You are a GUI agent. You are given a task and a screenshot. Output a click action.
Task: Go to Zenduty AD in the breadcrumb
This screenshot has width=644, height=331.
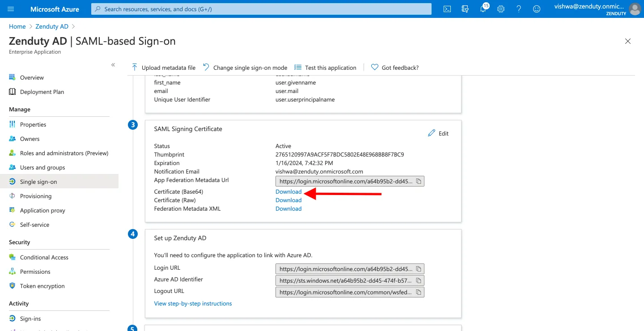click(52, 26)
